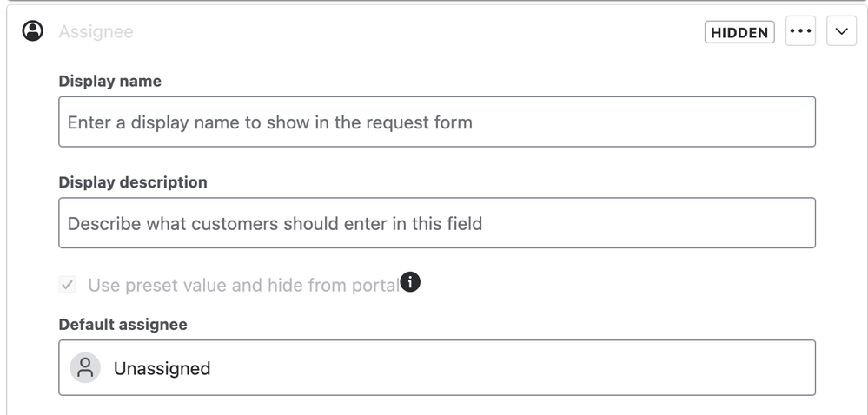Click the info icon beside preset value option

(x=410, y=282)
